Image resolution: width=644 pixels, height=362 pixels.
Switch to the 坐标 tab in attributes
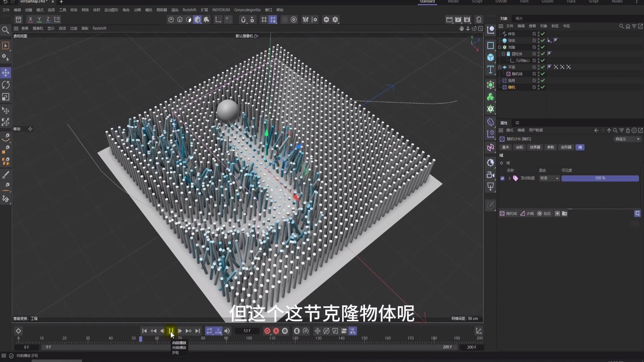click(x=519, y=147)
